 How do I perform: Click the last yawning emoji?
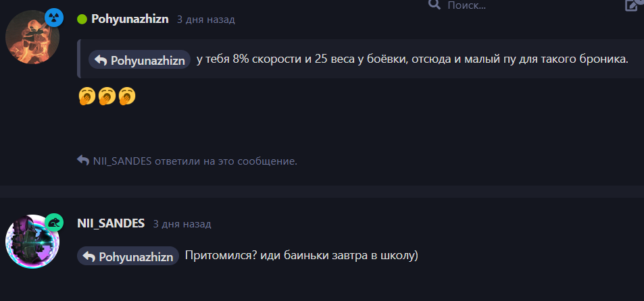(126, 97)
